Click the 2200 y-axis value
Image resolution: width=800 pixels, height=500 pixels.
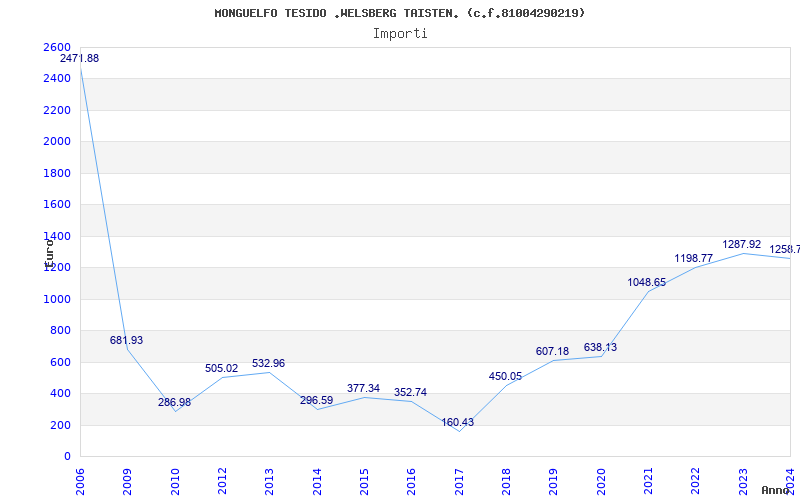(57, 110)
